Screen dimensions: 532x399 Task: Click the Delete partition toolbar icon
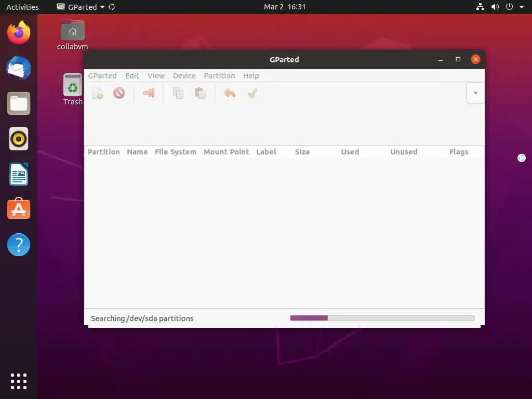tap(119, 93)
